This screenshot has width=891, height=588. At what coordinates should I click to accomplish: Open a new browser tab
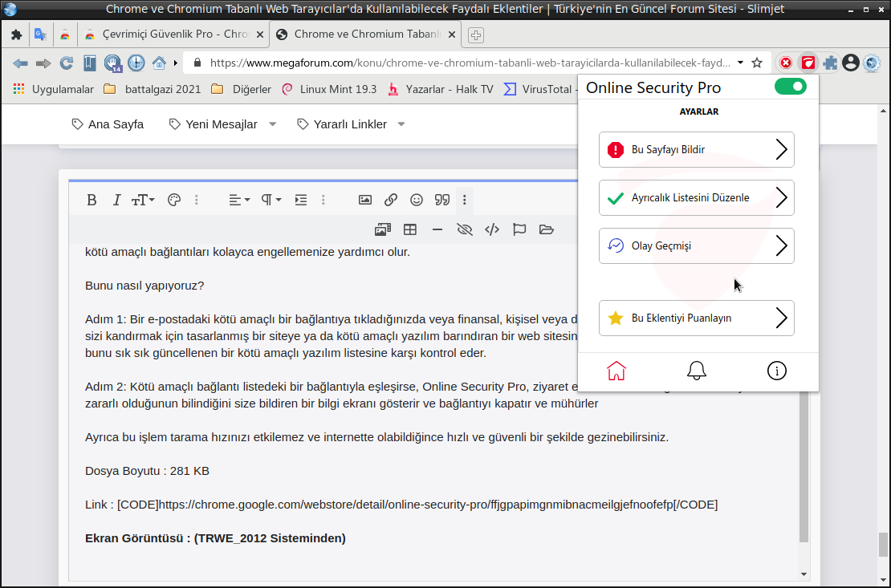pyautogui.click(x=476, y=34)
